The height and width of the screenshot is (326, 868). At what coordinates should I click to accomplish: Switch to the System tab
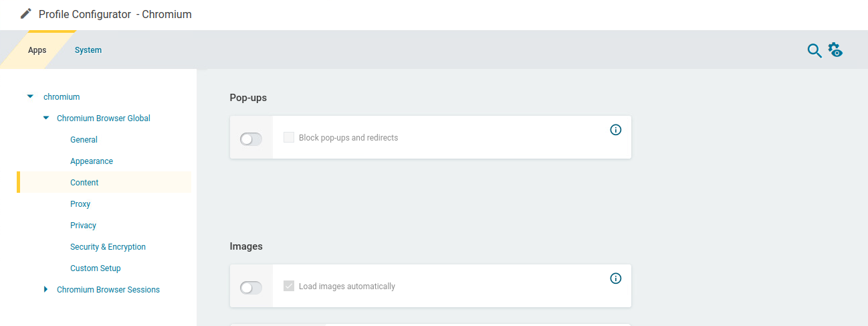pos(88,50)
